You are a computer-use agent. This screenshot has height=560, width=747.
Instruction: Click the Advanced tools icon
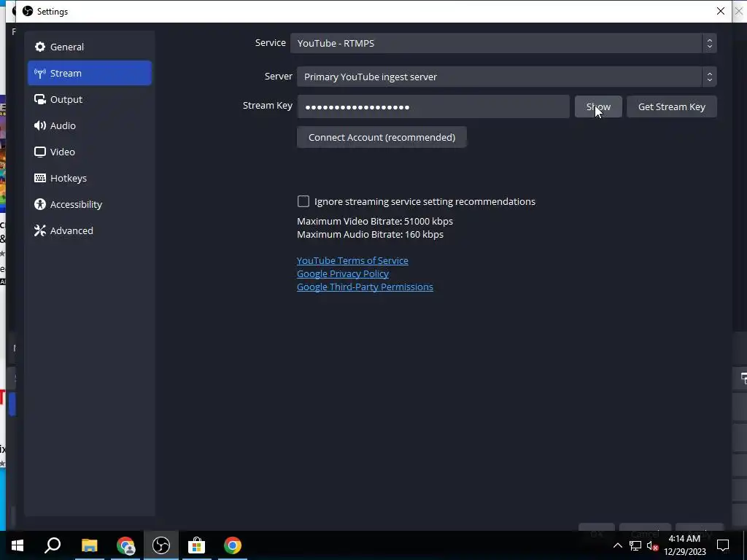tap(40, 230)
